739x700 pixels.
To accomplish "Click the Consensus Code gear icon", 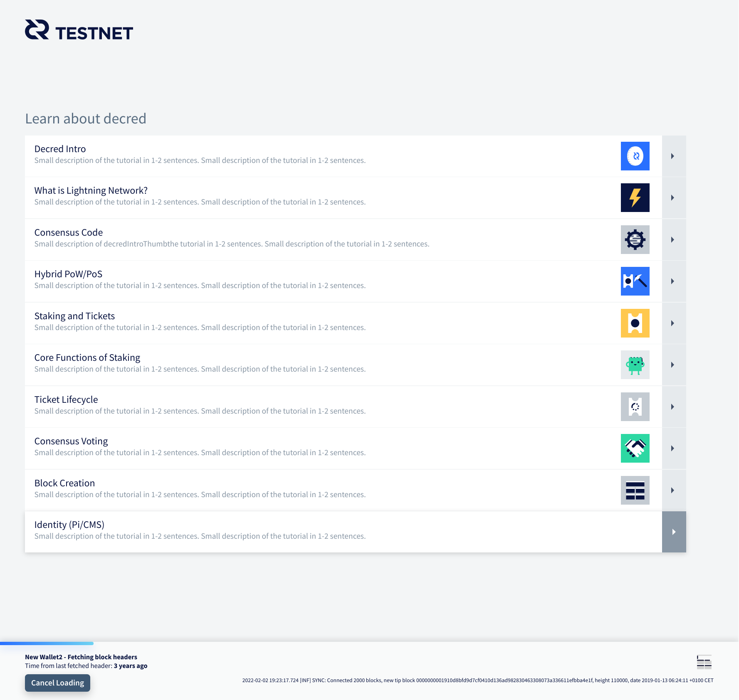I will 635,239.
